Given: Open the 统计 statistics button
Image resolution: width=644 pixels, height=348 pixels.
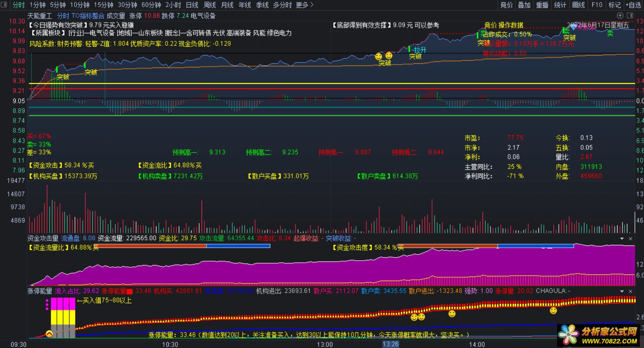Looking at the screenshot, I should click(x=560, y=5).
